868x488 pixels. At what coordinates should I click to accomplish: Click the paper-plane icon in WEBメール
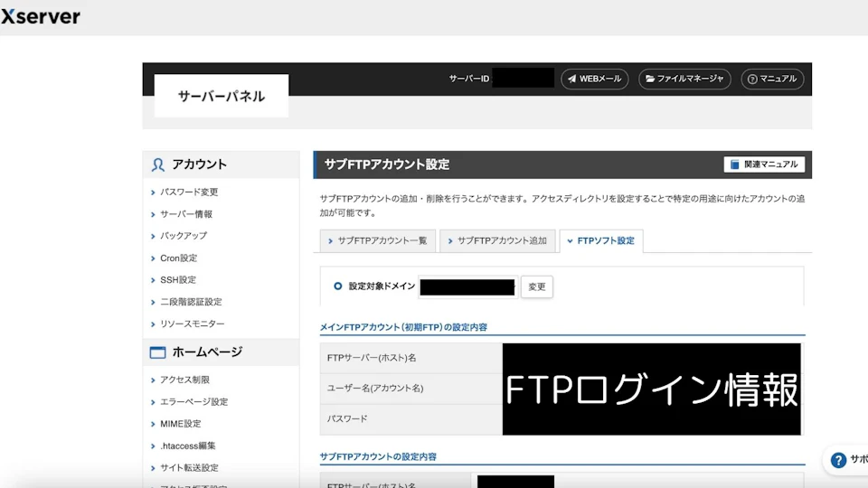coord(571,80)
